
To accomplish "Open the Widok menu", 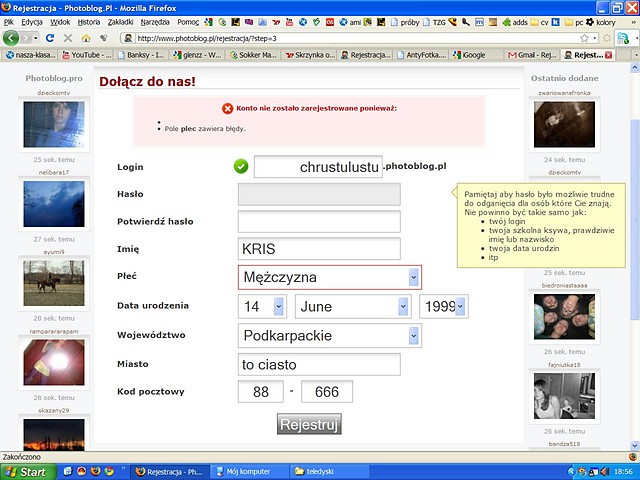I will point(60,22).
